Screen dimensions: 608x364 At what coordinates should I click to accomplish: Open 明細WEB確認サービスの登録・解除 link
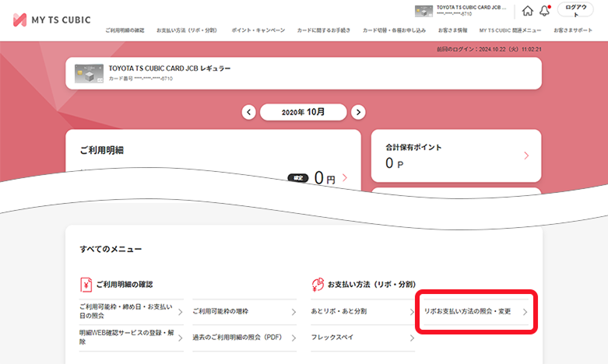point(131,338)
